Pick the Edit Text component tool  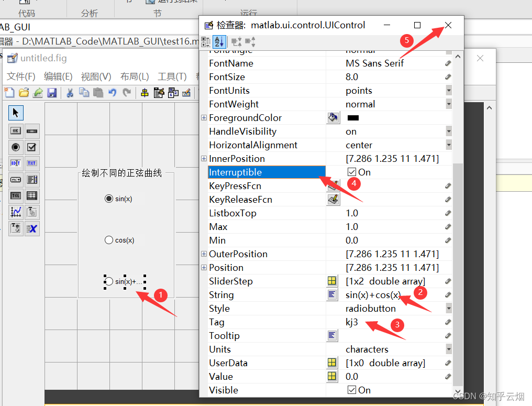[16, 163]
